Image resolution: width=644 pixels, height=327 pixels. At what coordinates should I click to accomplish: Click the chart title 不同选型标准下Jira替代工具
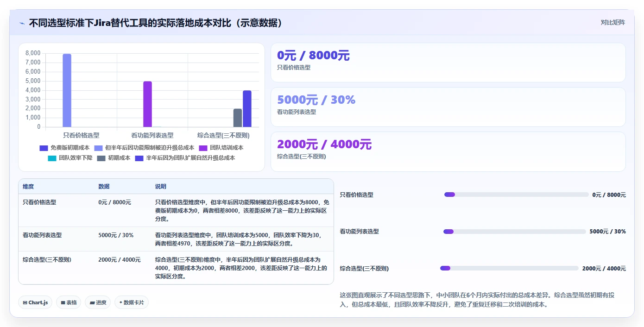click(x=156, y=23)
